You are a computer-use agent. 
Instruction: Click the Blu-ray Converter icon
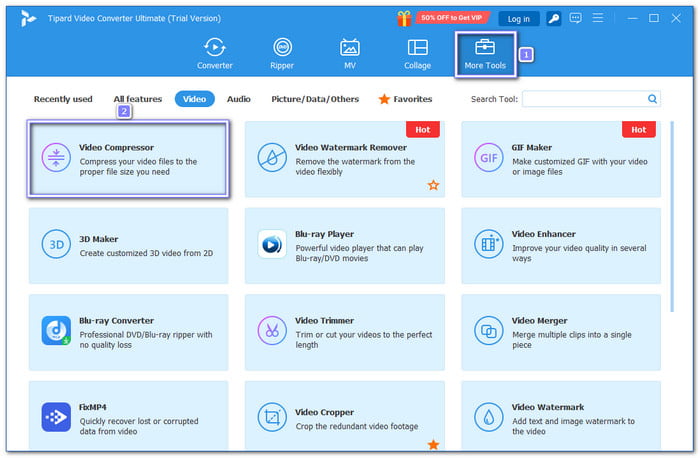click(x=56, y=331)
